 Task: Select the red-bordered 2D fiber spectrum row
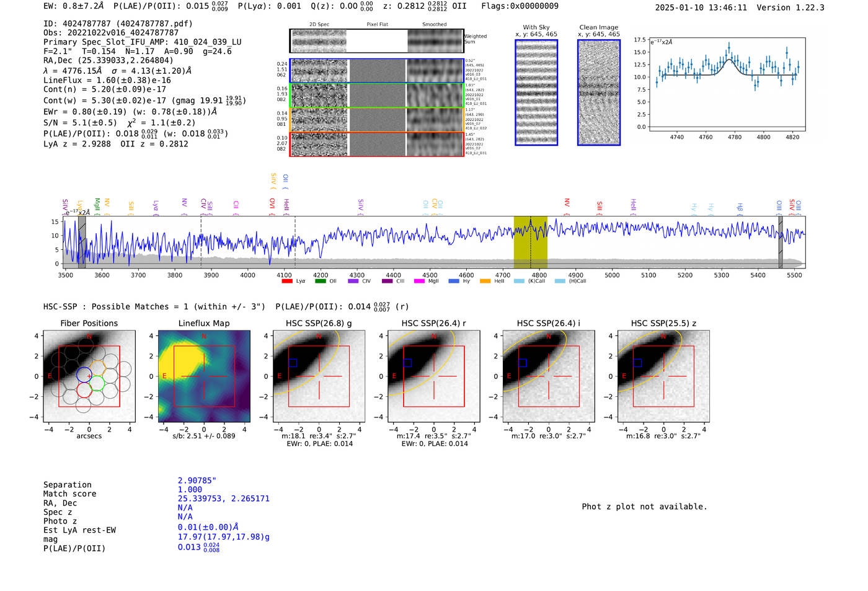pos(376,144)
